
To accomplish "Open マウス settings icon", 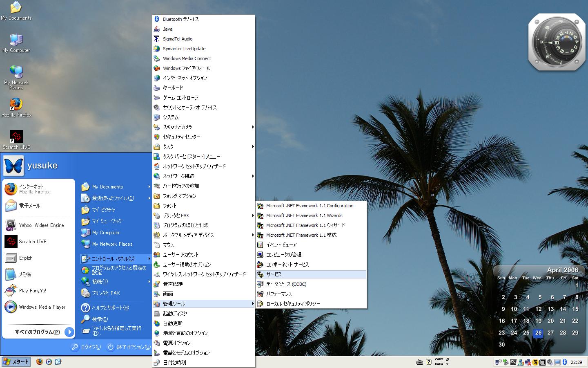I will 156,245.
